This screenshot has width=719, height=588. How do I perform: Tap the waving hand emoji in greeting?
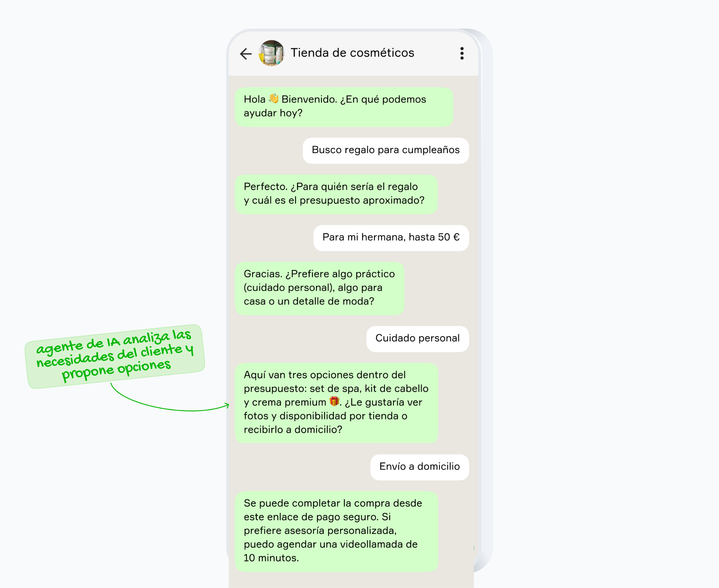click(273, 99)
